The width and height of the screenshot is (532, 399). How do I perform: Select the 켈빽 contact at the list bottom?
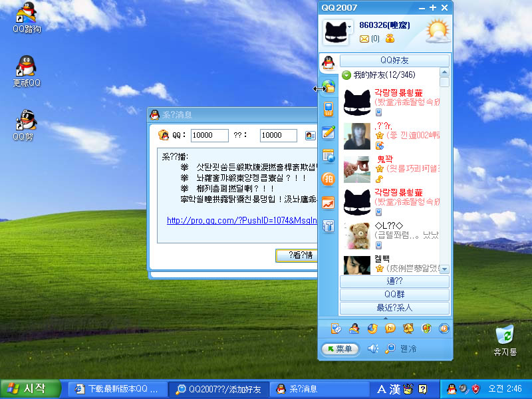[x=392, y=265]
